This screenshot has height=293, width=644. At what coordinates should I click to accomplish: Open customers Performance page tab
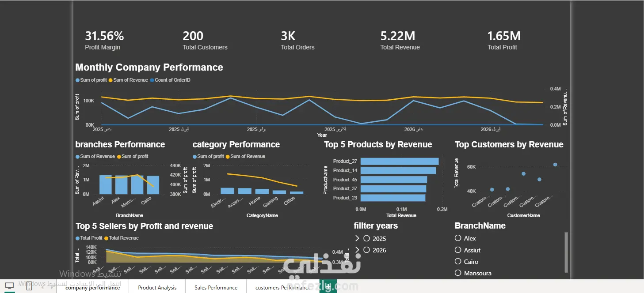[283, 287]
